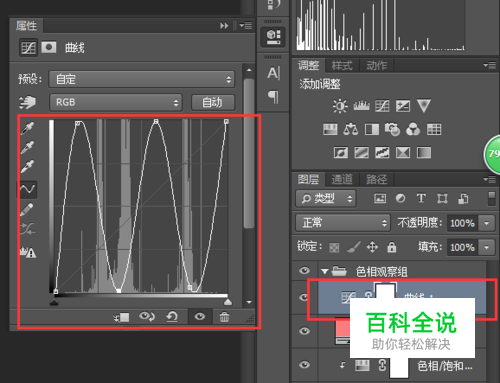Choose the edit points curve tool

click(27, 189)
